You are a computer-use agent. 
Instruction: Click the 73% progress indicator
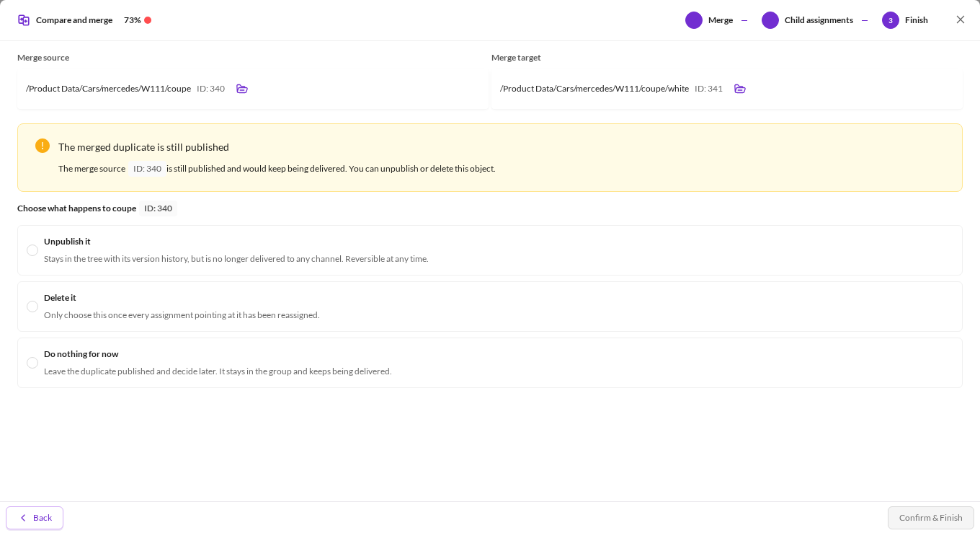click(x=138, y=20)
